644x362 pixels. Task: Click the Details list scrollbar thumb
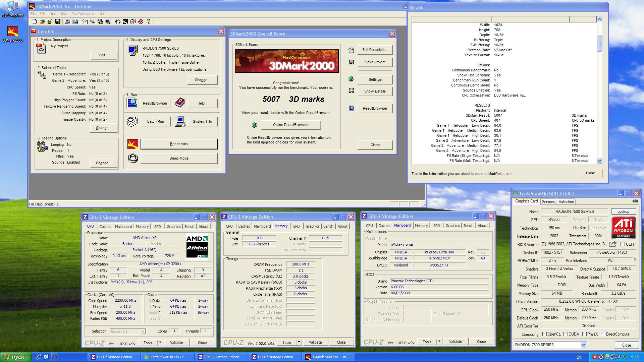pos(599,43)
